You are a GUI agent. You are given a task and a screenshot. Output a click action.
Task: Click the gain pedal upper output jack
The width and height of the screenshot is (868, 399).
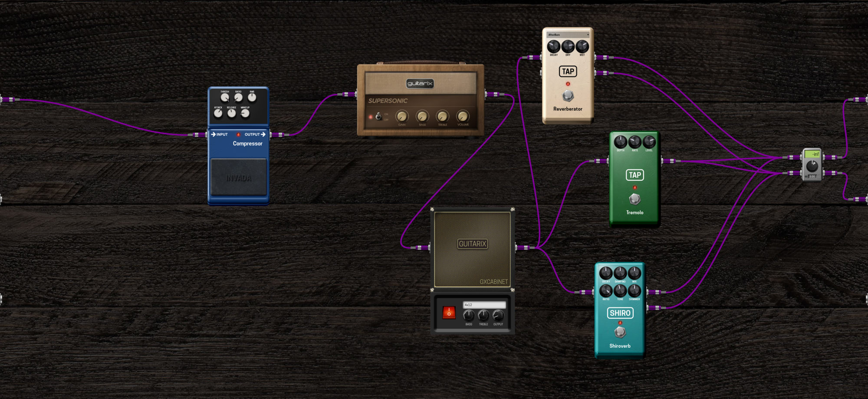click(833, 157)
